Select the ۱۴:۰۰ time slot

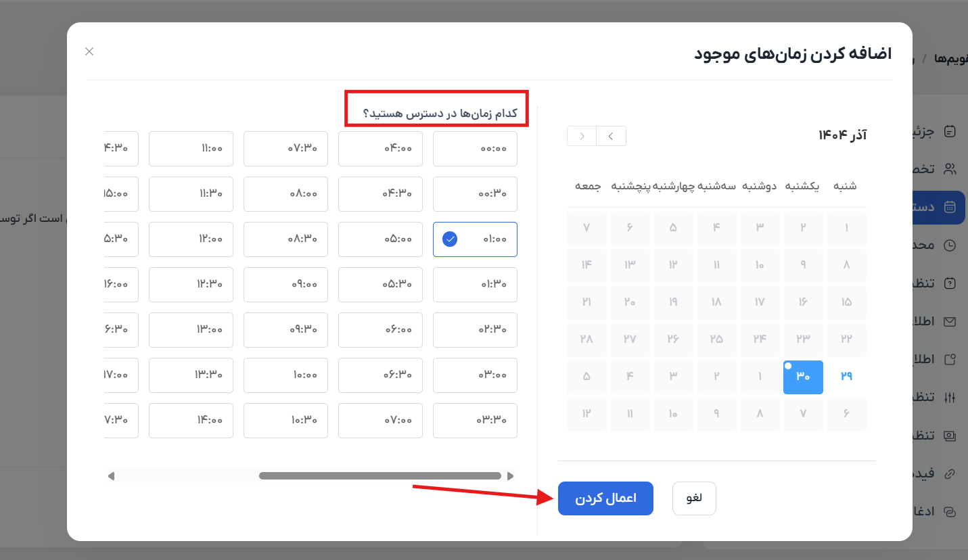point(191,421)
